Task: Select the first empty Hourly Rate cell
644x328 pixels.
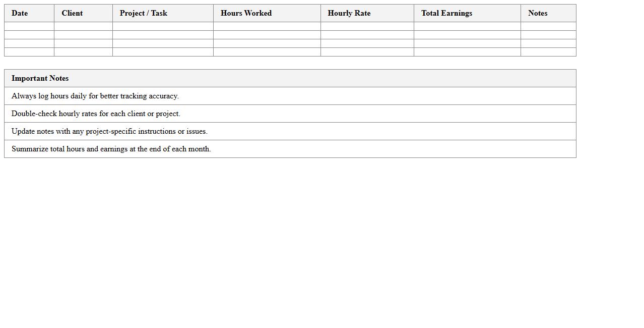Action: 367,26
